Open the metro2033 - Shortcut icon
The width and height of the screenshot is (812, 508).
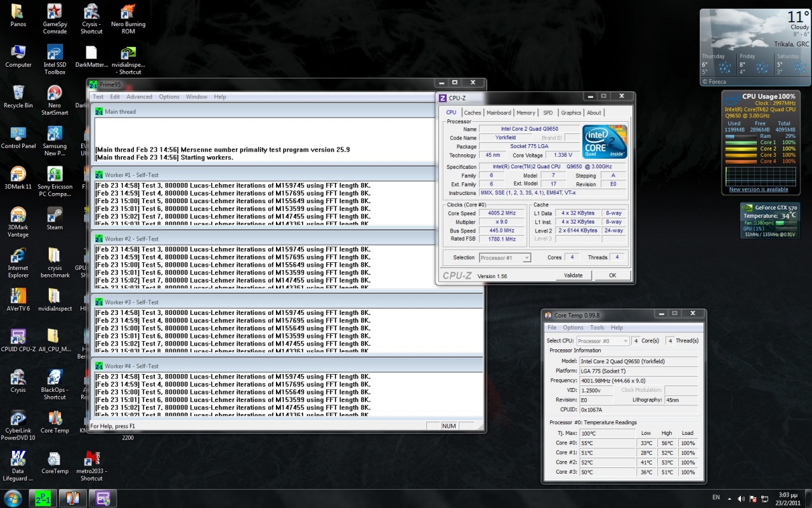(91, 465)
